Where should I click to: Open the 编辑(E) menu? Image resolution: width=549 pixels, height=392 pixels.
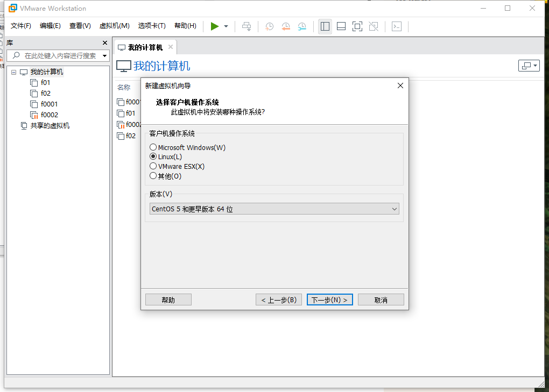point(50,26)
